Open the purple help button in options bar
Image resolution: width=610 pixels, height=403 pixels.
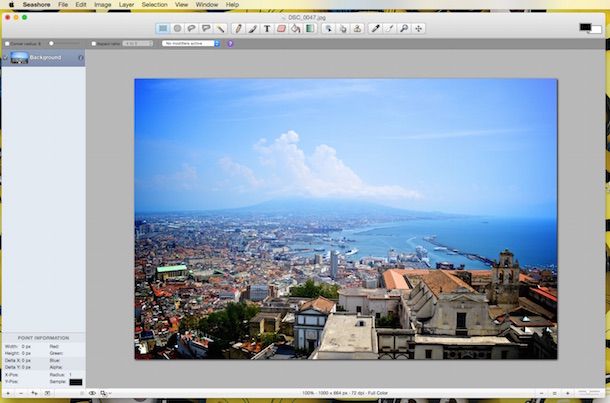[230, 44]
